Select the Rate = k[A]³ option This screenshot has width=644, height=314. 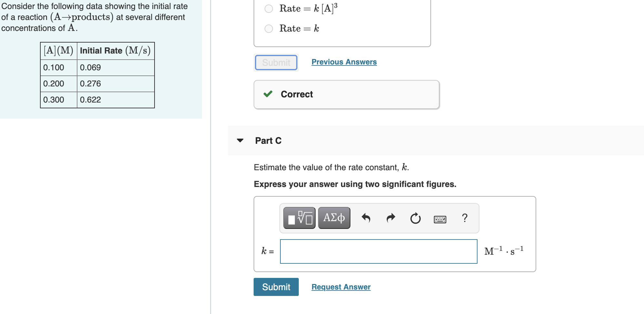coord(269,9)
